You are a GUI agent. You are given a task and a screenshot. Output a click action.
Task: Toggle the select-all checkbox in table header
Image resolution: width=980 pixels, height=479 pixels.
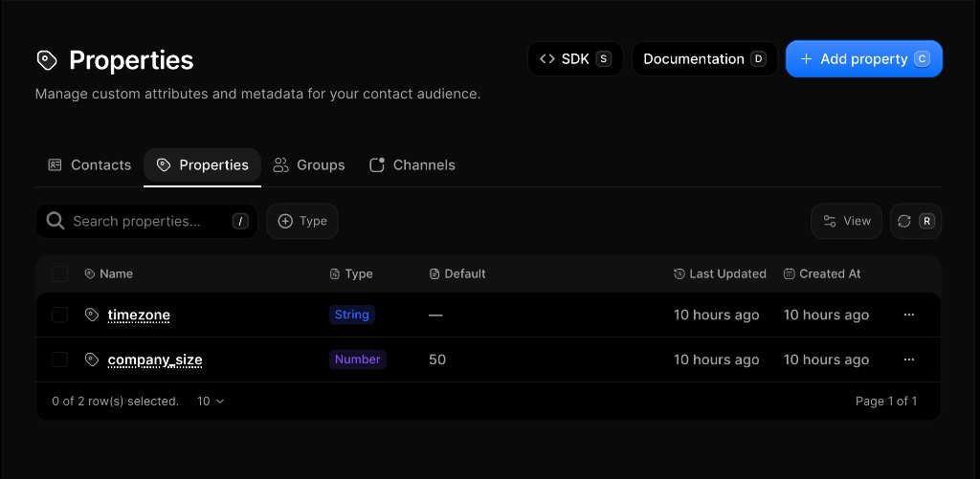coord(59,273)
